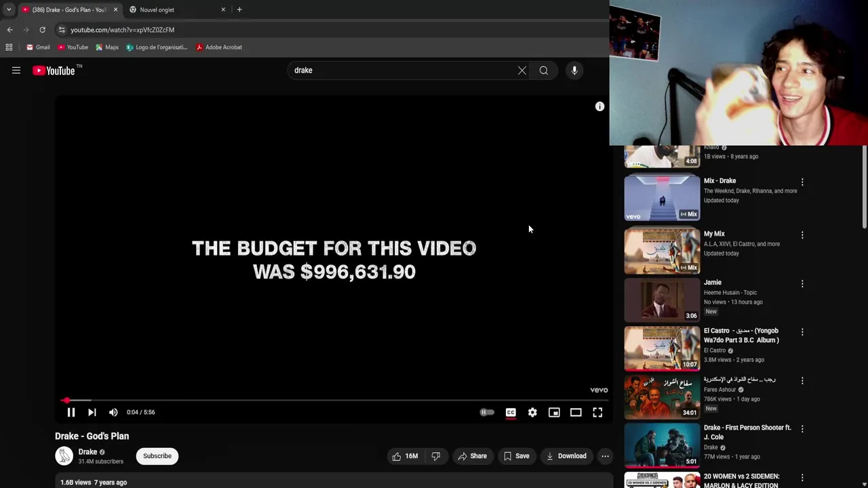This screenshot has width=868, height=488.
Task: Switch to the Drake - God's Plan tab
Action: 69,9
